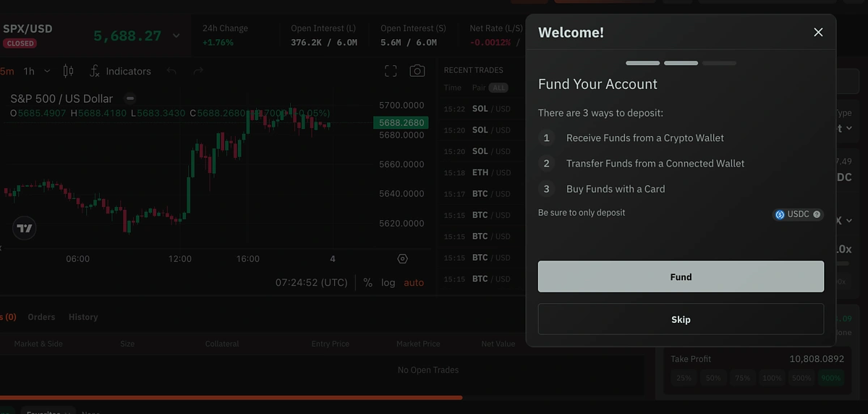
Task: Collapse the S&P 500 legend
Action: tap(130, 98)
